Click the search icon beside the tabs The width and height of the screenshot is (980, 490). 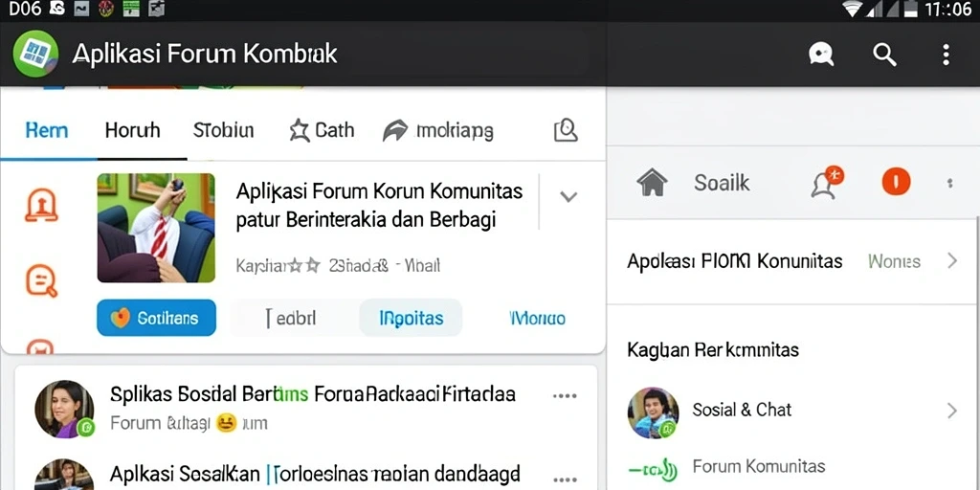(x=566, y=130)
